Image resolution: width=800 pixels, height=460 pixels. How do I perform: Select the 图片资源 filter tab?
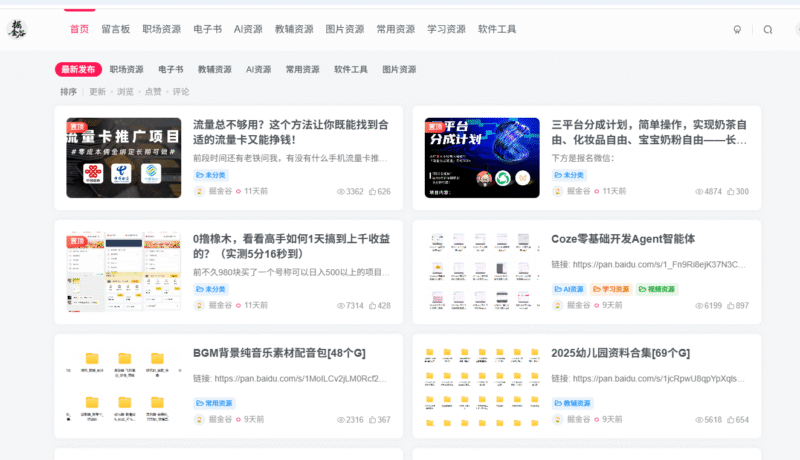point(399,69)
